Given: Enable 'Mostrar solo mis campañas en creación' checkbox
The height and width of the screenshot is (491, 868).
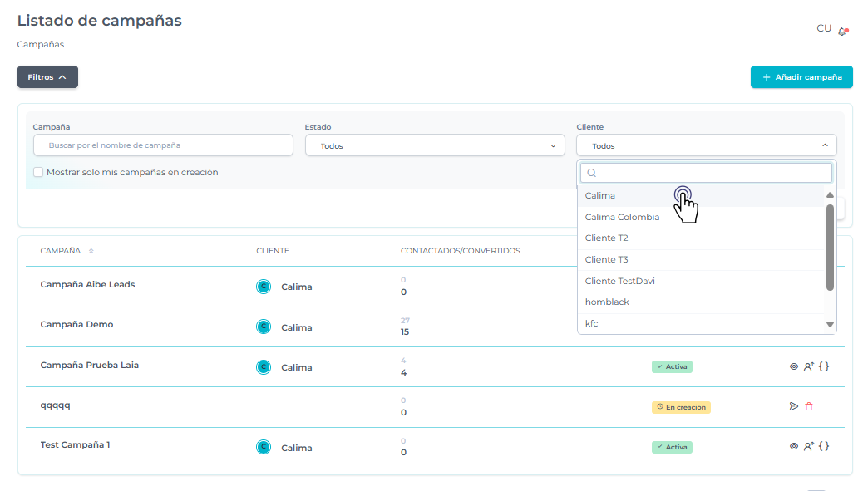Looking at the screenshot, I should point(38,172).
